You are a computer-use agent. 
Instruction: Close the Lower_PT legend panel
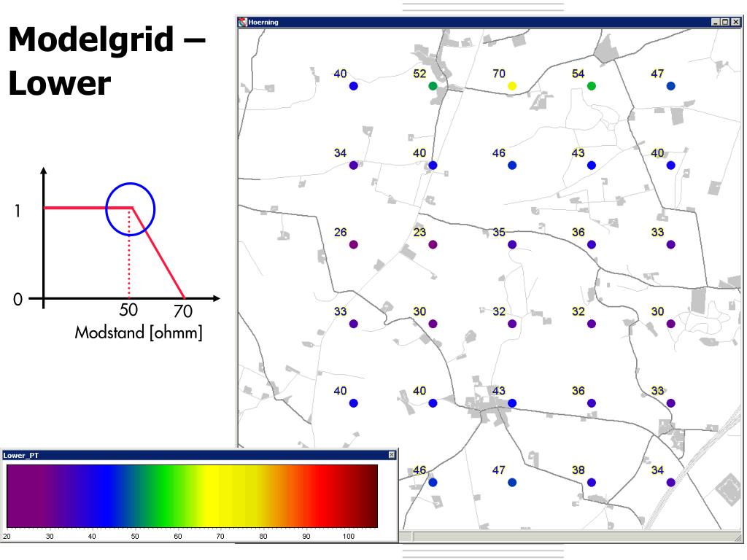(392, 455)
